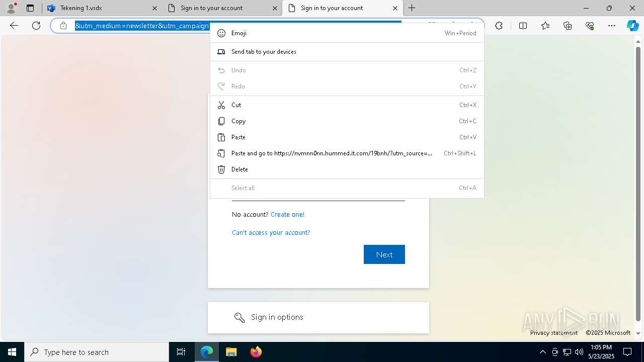
Task: Open the taskbar clock and date
Action: [601, 352]
